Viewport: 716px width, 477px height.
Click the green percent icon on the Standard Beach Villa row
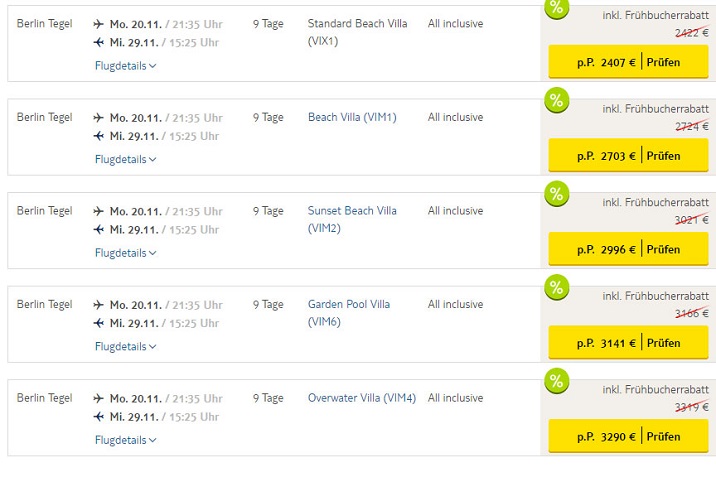pos(556,8)
